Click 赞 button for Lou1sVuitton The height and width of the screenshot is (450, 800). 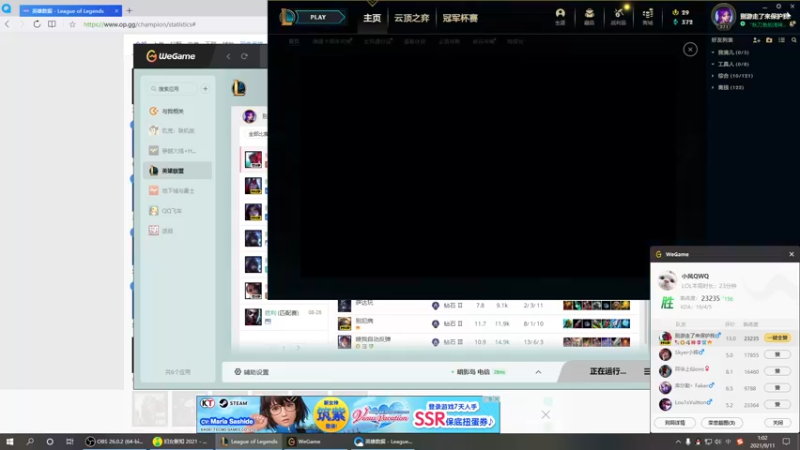tap(778, 405)
